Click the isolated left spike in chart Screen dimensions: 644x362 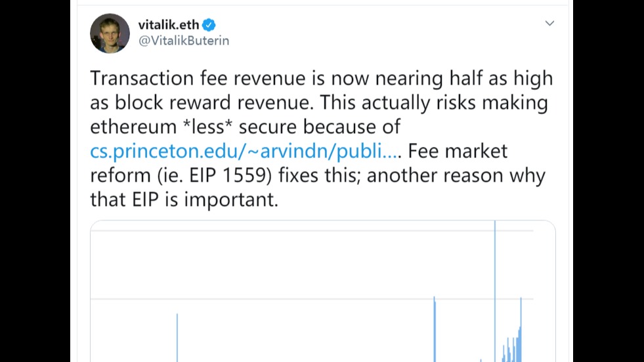pos(177,338)
